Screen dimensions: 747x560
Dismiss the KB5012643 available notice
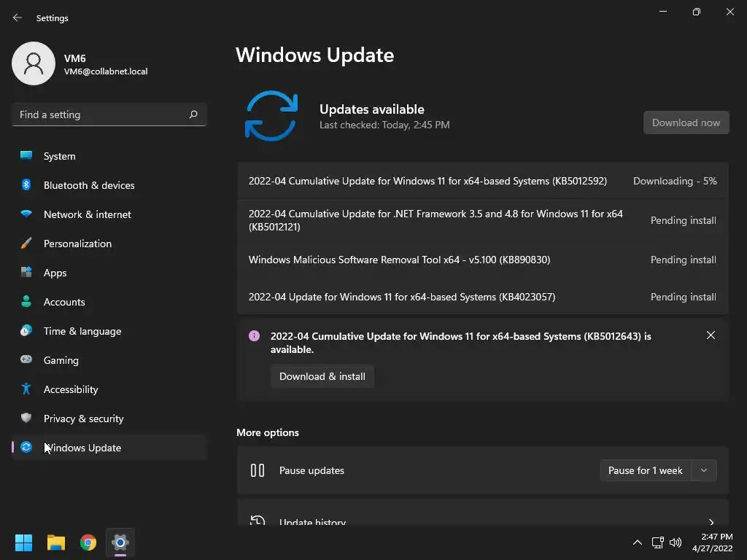[711, 335]
